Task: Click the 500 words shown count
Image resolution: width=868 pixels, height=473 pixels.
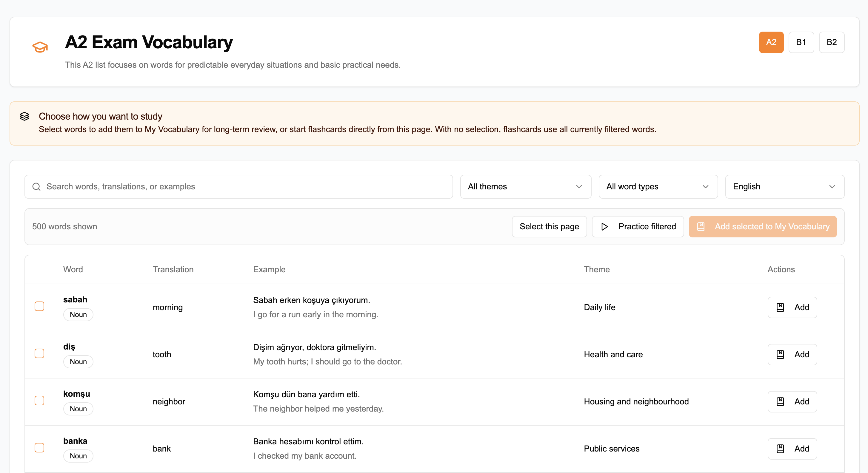Action: [65, 227]
